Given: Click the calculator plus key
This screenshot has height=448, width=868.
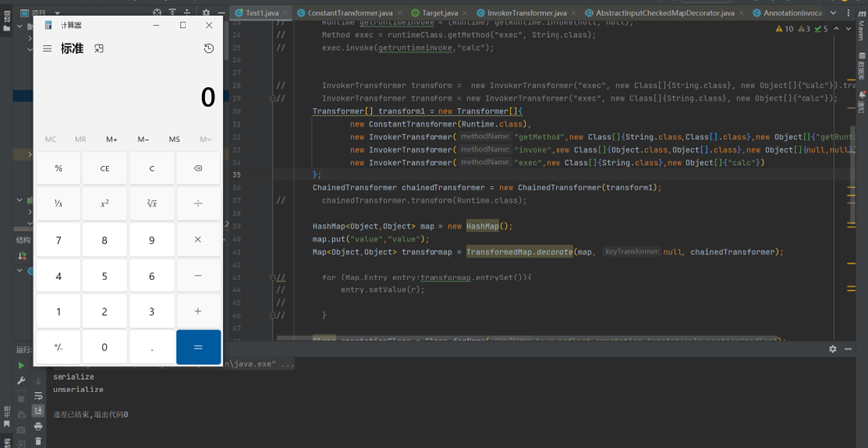Looking at the screenshot, I should pyautogui.click(x=198, y=311).
